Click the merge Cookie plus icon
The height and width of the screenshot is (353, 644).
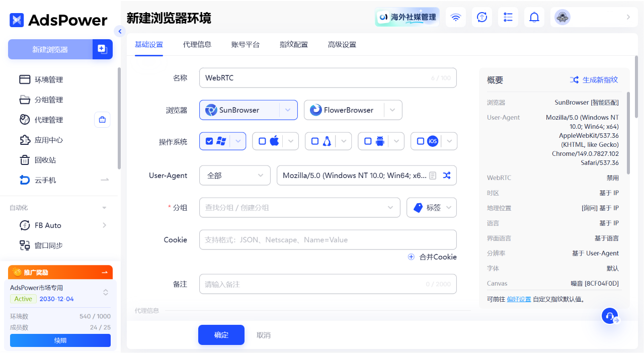411,257
